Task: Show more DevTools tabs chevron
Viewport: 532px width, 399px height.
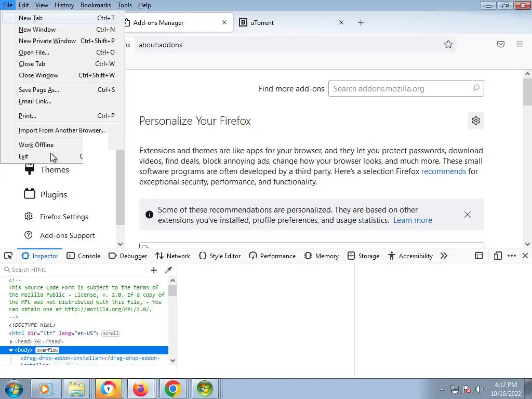Action: click(x=444, y=256)
